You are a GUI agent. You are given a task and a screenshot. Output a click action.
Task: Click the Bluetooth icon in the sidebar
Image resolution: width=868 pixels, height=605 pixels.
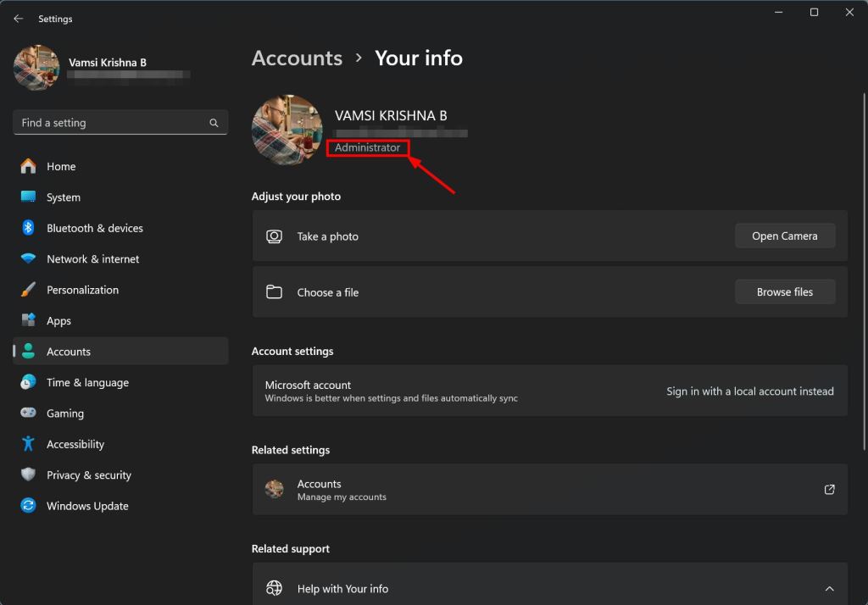point(28,227)
